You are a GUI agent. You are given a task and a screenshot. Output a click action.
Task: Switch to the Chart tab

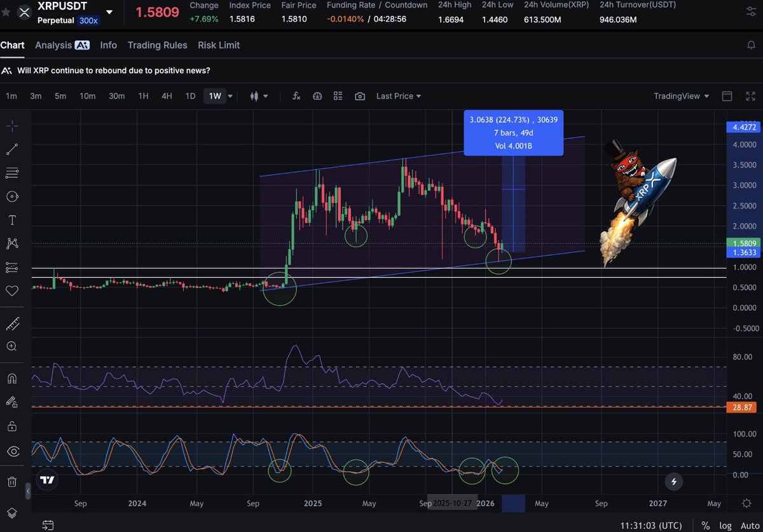(12, 45)
